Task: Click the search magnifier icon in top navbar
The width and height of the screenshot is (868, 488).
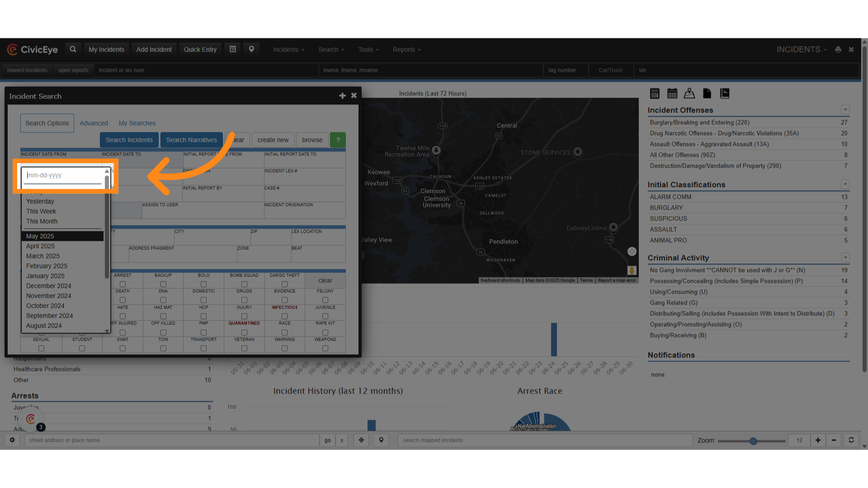Action: click(x=73, y=49)
